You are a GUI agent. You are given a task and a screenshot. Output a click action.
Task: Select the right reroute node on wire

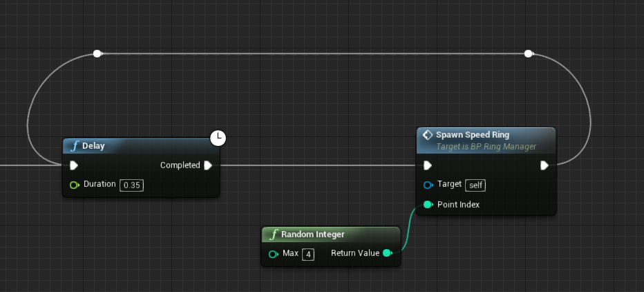click(x=529, y=53)
